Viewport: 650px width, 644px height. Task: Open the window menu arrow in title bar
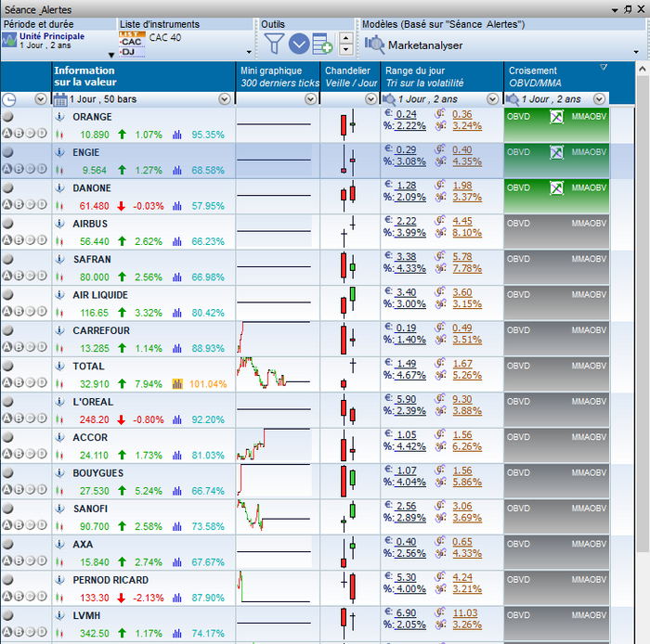(615, 10)
